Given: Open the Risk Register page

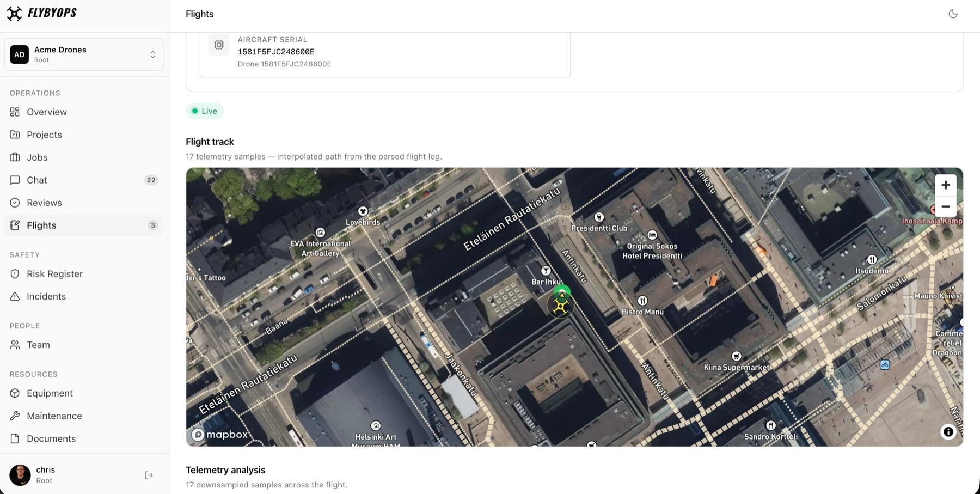Looking at the screenshot, I should [x=84, y=273].
